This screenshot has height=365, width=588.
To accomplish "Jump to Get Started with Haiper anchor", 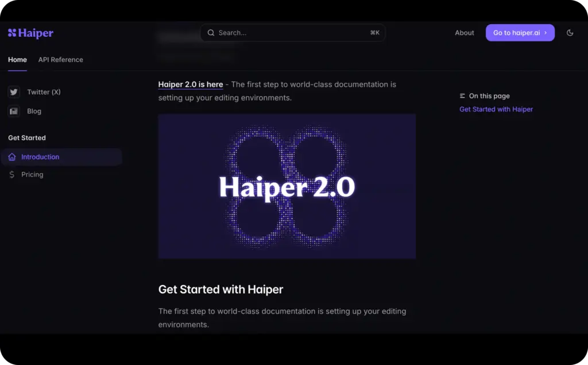I will 496,109.
